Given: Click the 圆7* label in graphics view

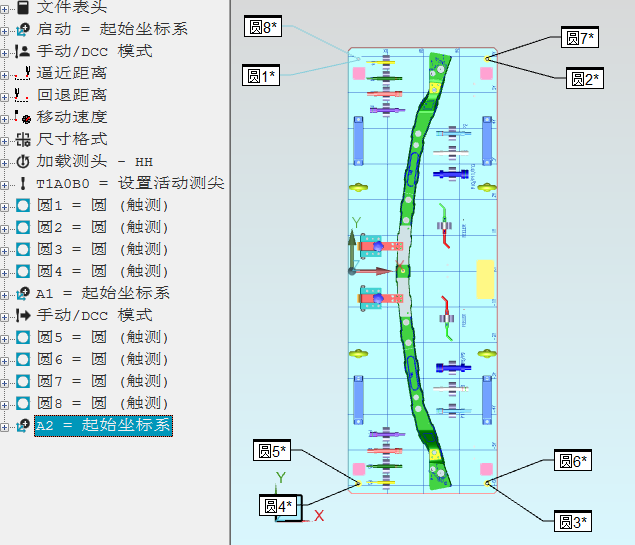Looking at the screenshot, I should click(x=580, y=38).
